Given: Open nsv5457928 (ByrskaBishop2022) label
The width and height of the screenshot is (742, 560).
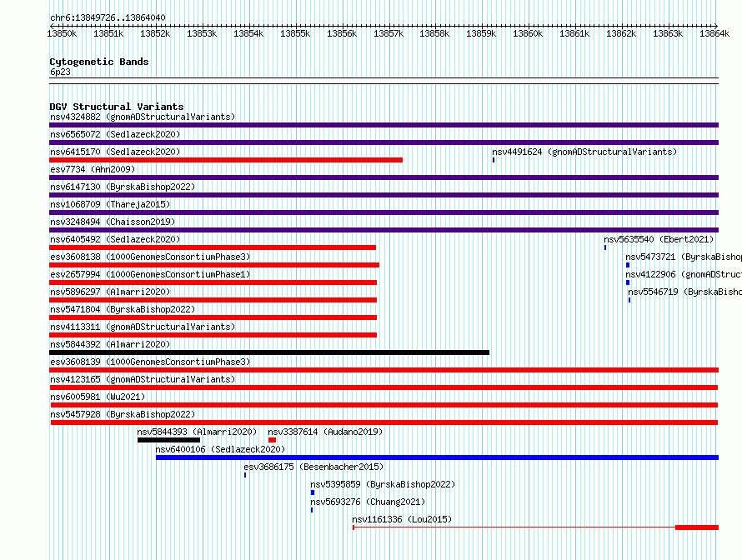Looking at the screenshot, I should pyautogui.click(x=123, y=414).
